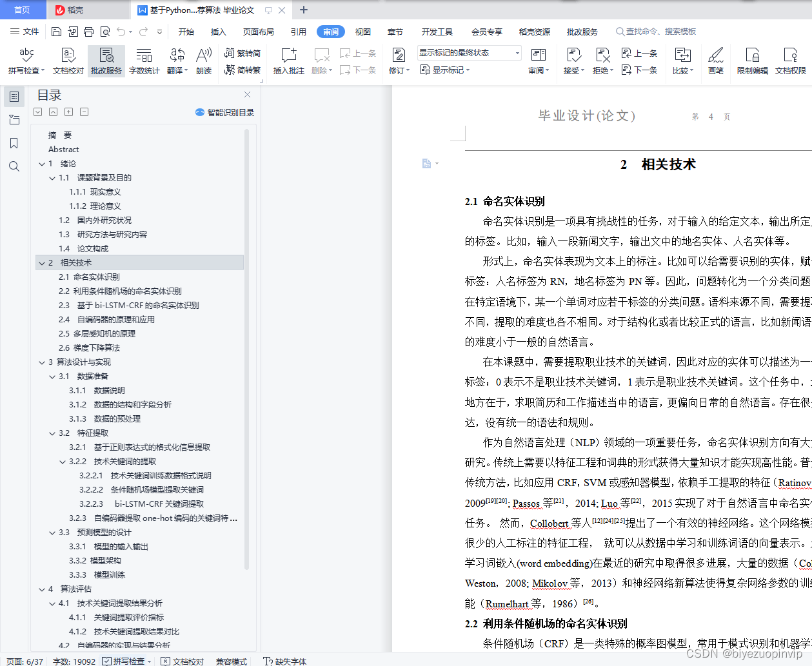This screenshot has height=666, width=812.
Task: Click the 页面: 6/37 page indicator
Action: [x=25, y=661]
